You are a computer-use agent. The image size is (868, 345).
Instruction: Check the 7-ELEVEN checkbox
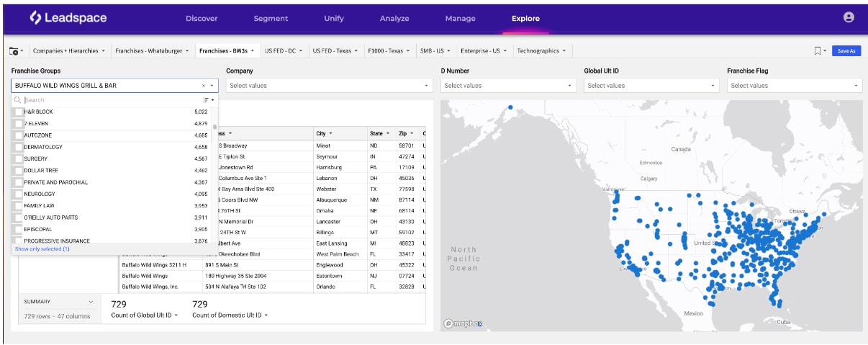click(x=19, y=124)
